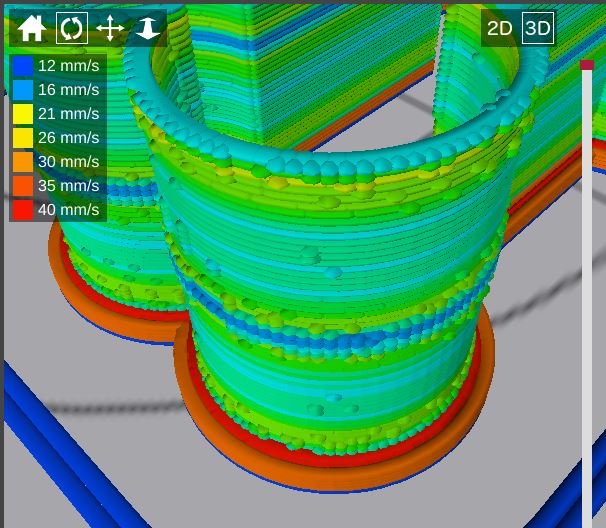This screenshot has height=528, width=606.
Task: Pick the 26 mm/s color swatch
Action: coord(22,138)
